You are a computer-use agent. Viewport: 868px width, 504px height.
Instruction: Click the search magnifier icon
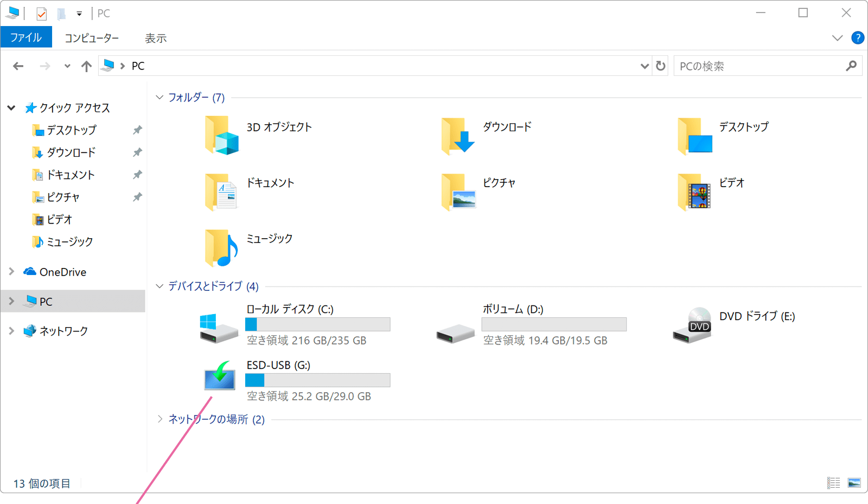851,66
